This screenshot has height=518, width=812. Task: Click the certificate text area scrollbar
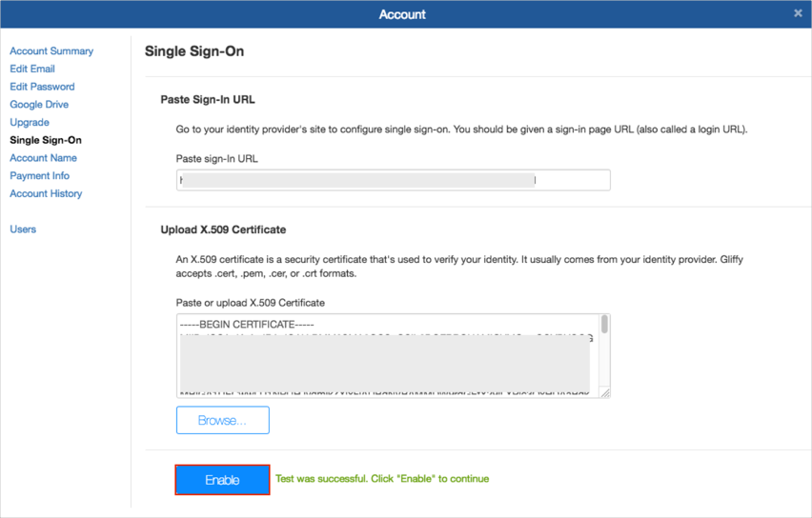(x=604, y=327)
